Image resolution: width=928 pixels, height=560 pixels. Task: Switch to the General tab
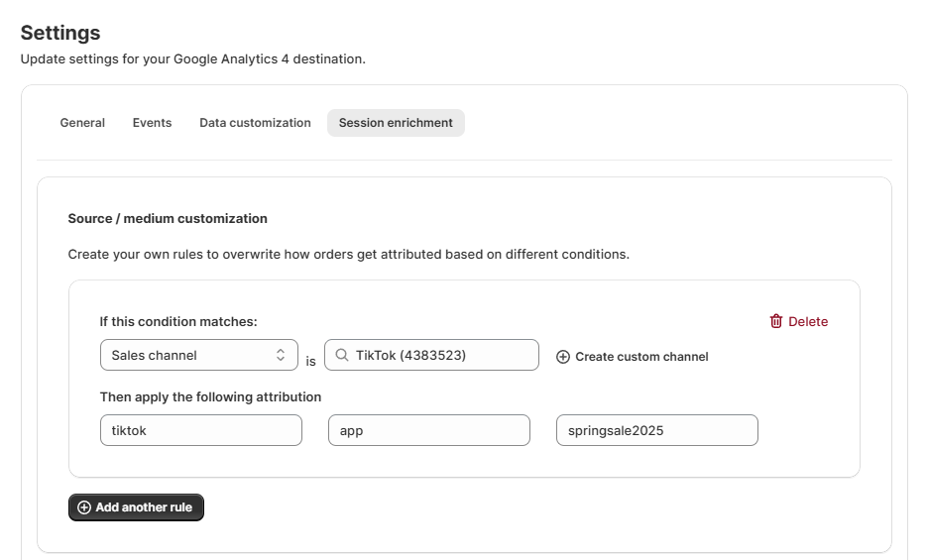pyautogui.click(x=82, y=123)
